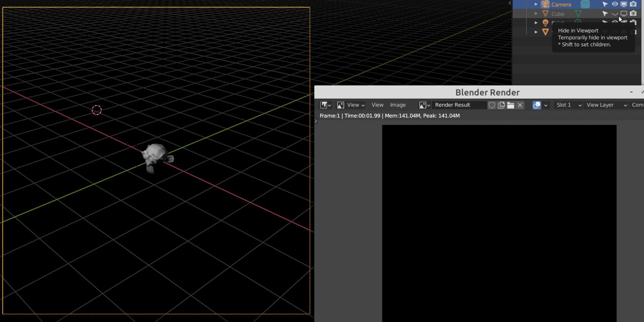Hide Camera in viewport via eye icon

coord(615,4)
